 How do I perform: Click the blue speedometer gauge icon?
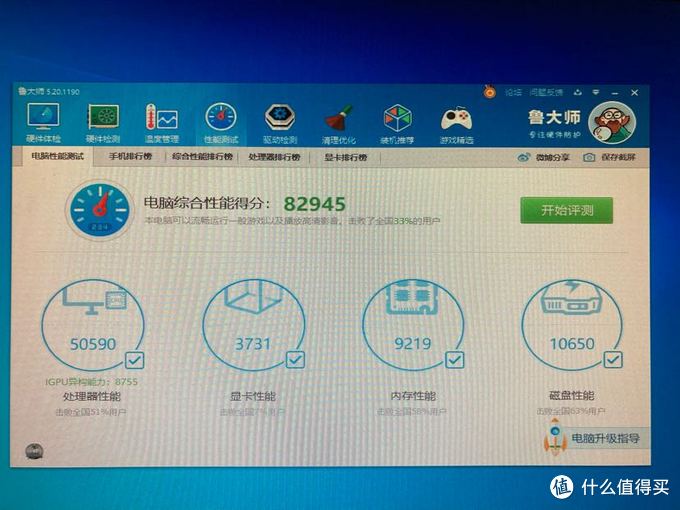click(100, 210)
